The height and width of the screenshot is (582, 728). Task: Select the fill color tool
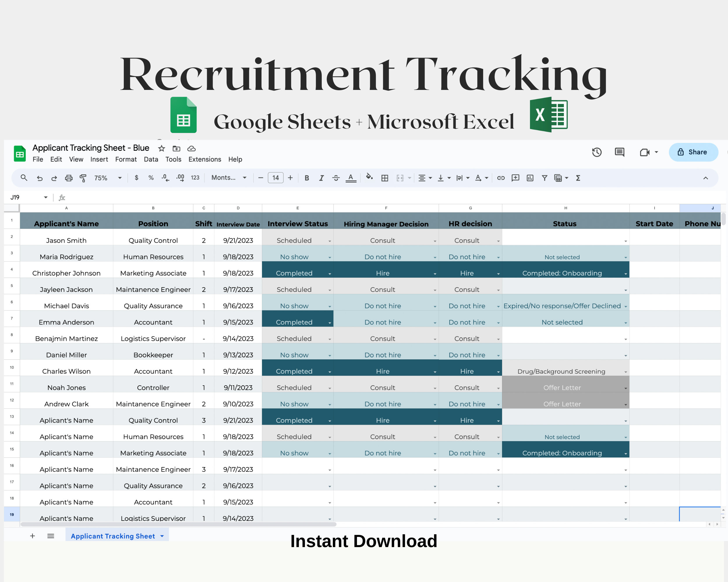[370, 178]
